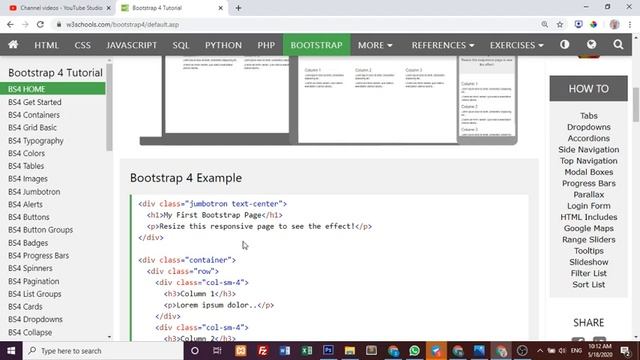Open the Windows Start menu
This screenshot has width=640, height=360.
coord(11,351)
